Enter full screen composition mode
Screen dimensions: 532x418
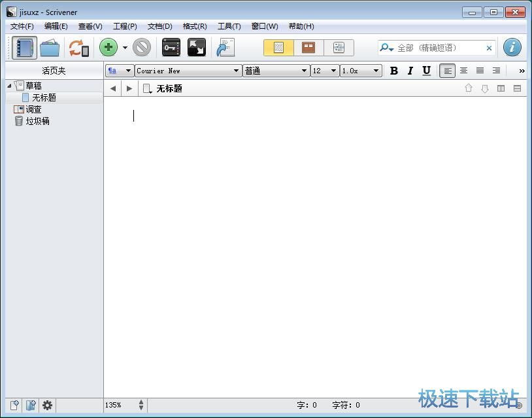point(197,48)
